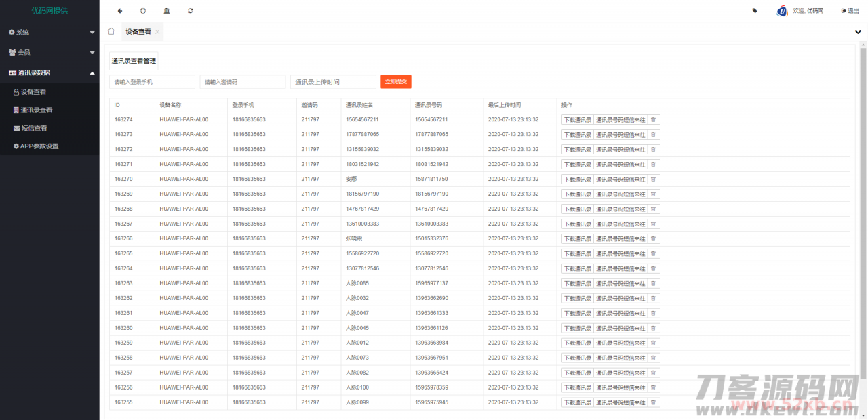
Task: Click the tag icon near the user avatar
Action: [x=755, y=11]
